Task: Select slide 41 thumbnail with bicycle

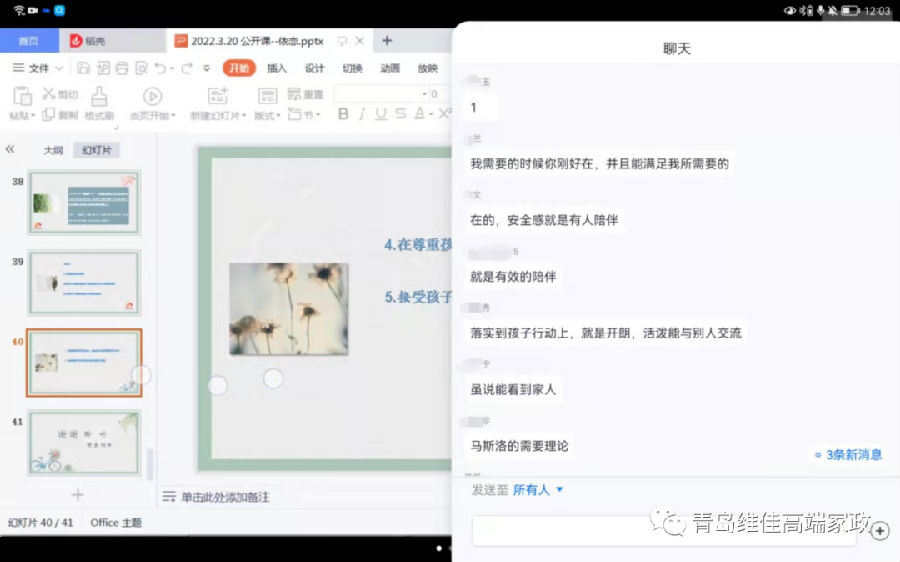Action: click(x=84, y=442)
